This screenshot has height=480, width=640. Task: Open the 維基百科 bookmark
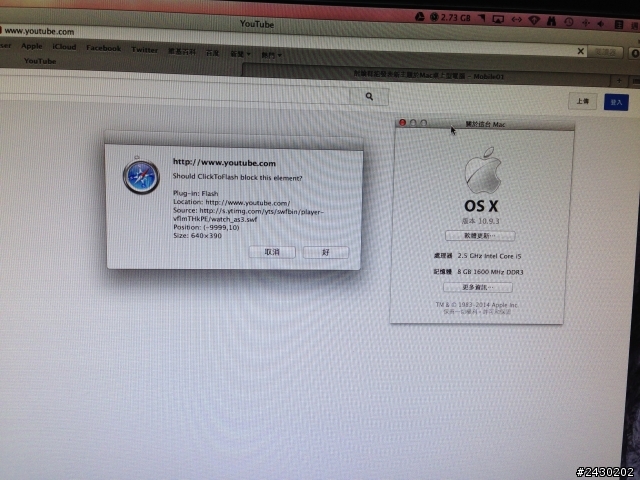tap(182, 51)
